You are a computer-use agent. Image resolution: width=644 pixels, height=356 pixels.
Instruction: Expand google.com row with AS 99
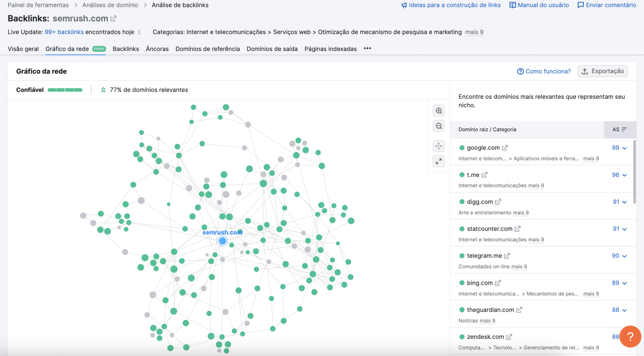tap(619, 148)
